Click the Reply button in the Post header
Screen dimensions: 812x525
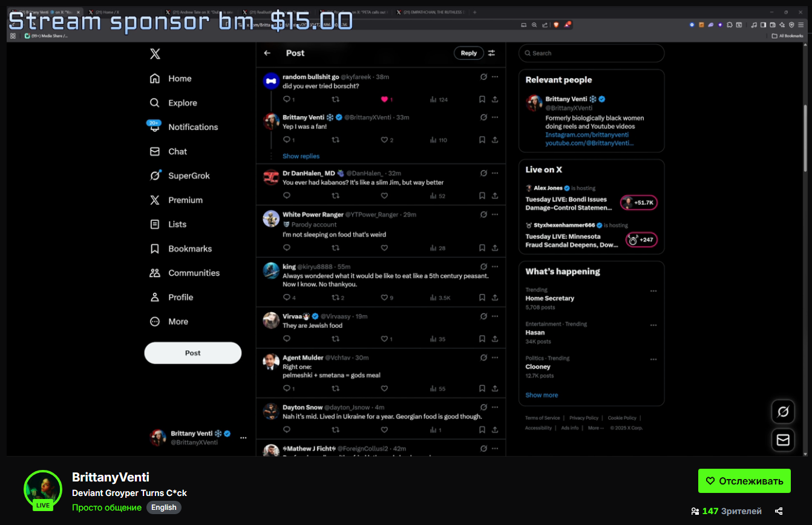point(469,53)
